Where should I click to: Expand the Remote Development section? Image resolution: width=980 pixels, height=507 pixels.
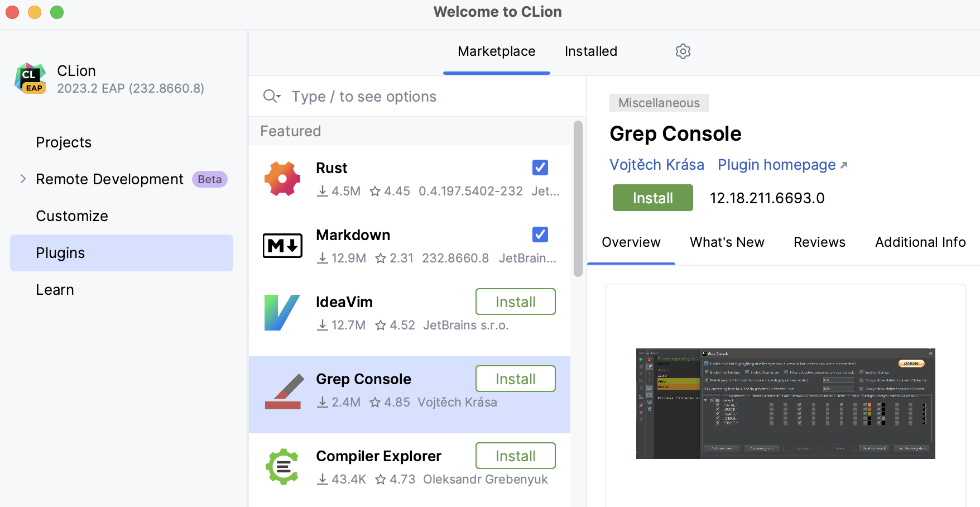click(x=23, y=179)
